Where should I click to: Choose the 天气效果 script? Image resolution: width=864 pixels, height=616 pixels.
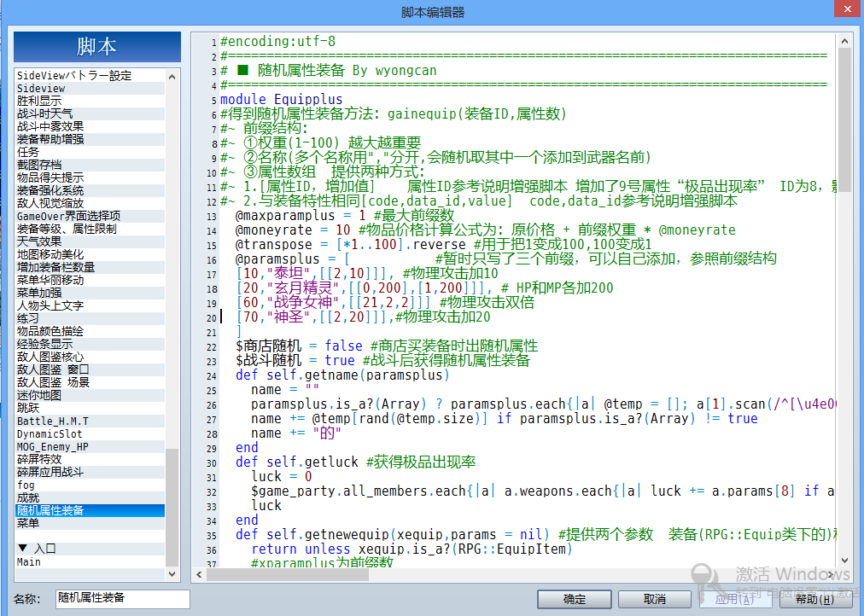tap(90, 241)
